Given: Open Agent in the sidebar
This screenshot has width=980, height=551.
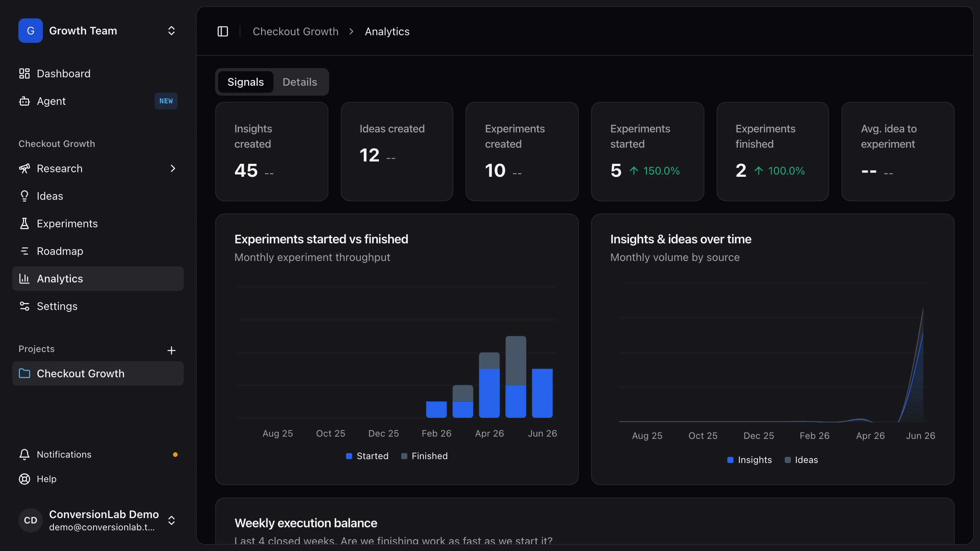Looking at the screenshot, I should 98,101.
